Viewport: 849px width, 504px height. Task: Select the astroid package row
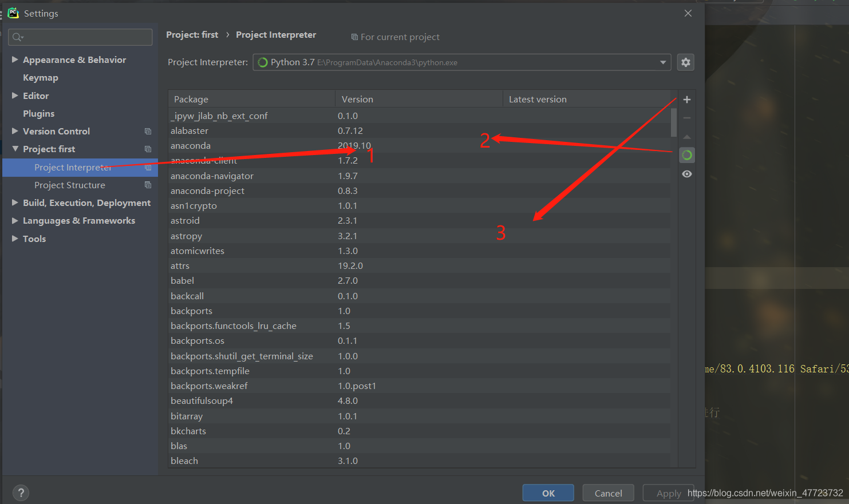420,221
